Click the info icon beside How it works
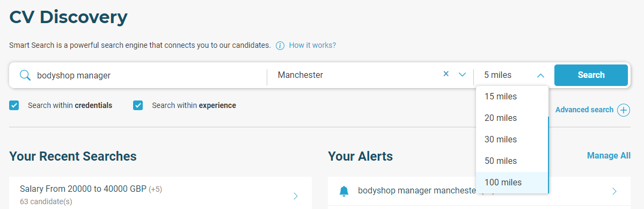 tap(280, 46)
